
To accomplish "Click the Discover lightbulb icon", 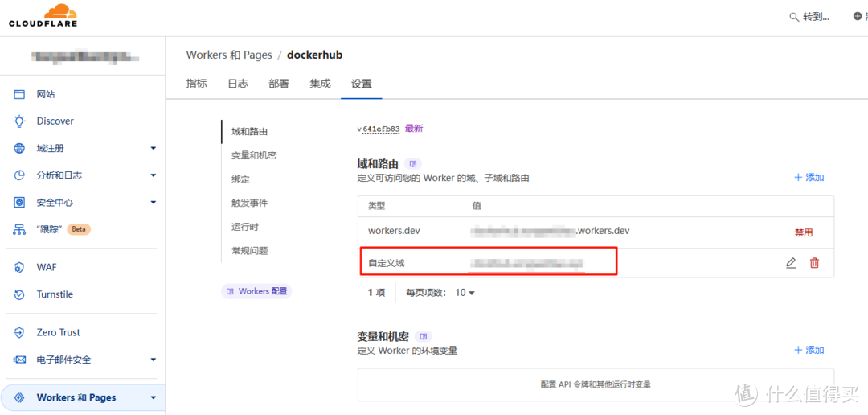I will [x=19, y=121].
